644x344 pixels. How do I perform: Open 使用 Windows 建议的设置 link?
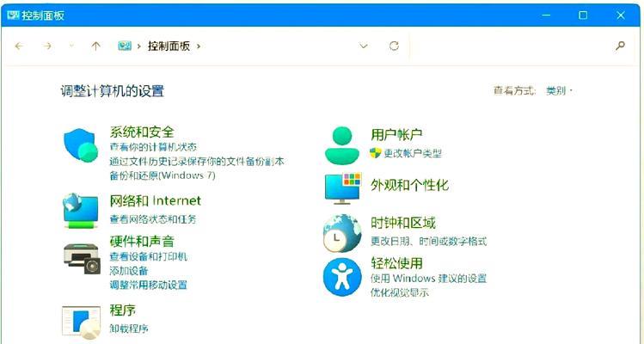pos(428,279)
